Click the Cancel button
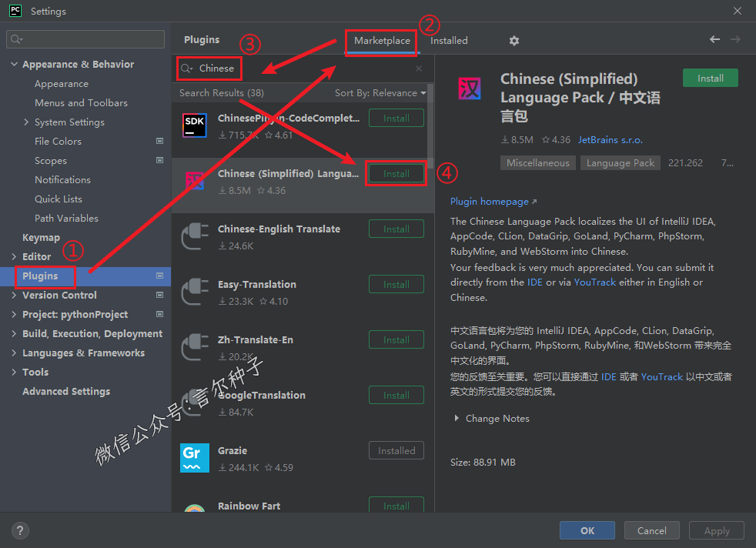The image size is (756, 548). [651, 530]
